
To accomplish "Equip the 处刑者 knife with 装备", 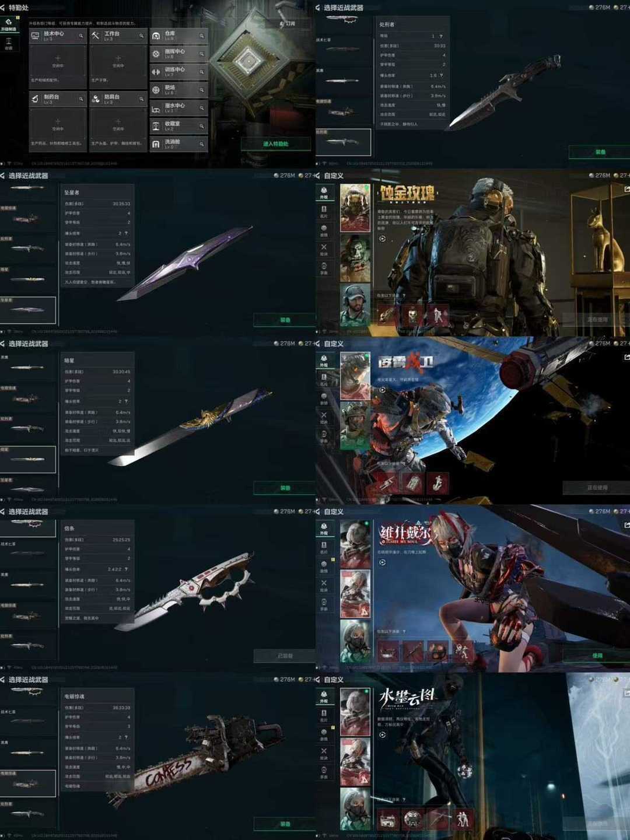I will tap(600, 152).
